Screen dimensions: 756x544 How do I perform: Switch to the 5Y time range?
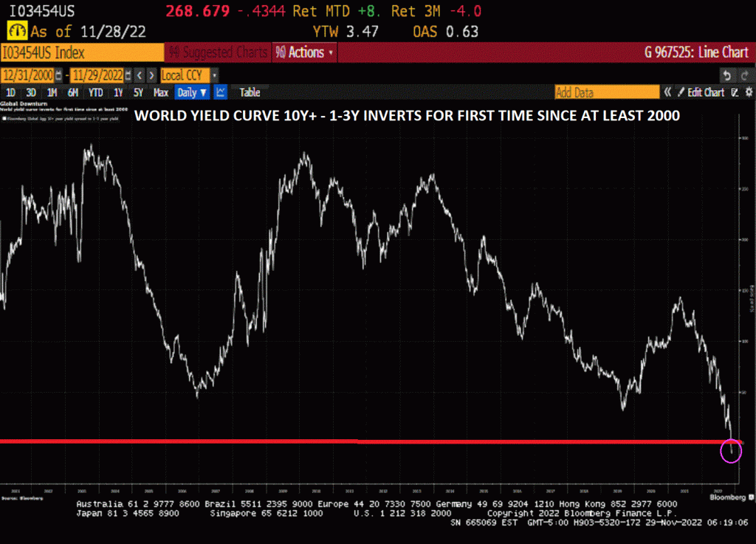tap(138, 92)
